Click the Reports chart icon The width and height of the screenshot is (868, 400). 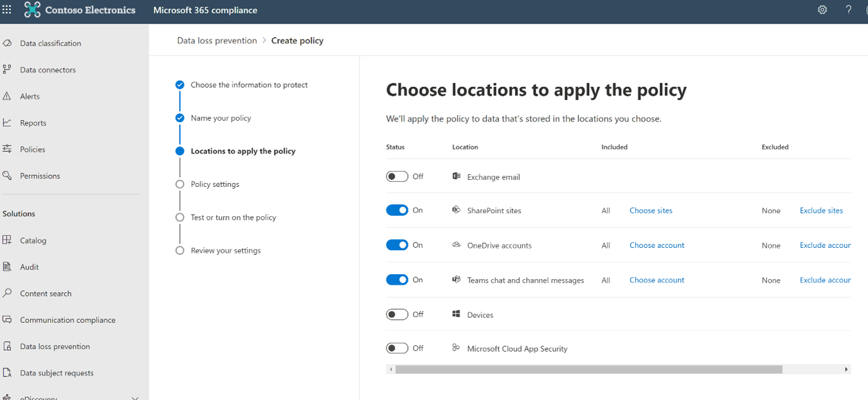pos(7,123)
